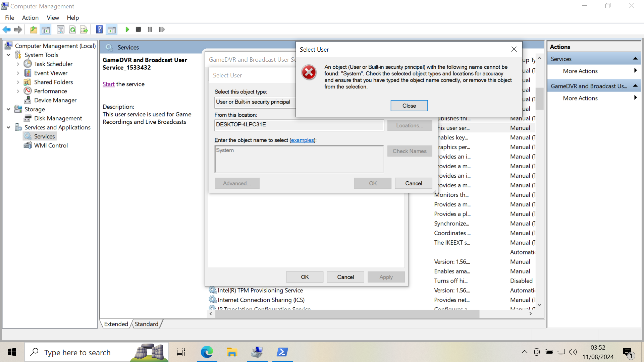Viewport: 644px width, 362px height.
Task: Select WMI Control in the tree
Action: 51,145
